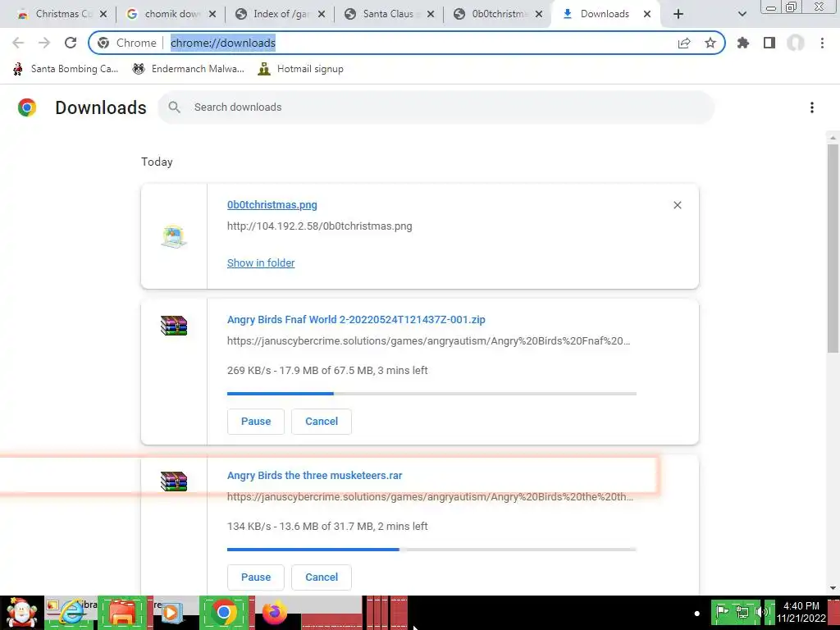The image size is (840, 630).
Task: Click the Fnaf World download progress bar
Action: point(431,394)
